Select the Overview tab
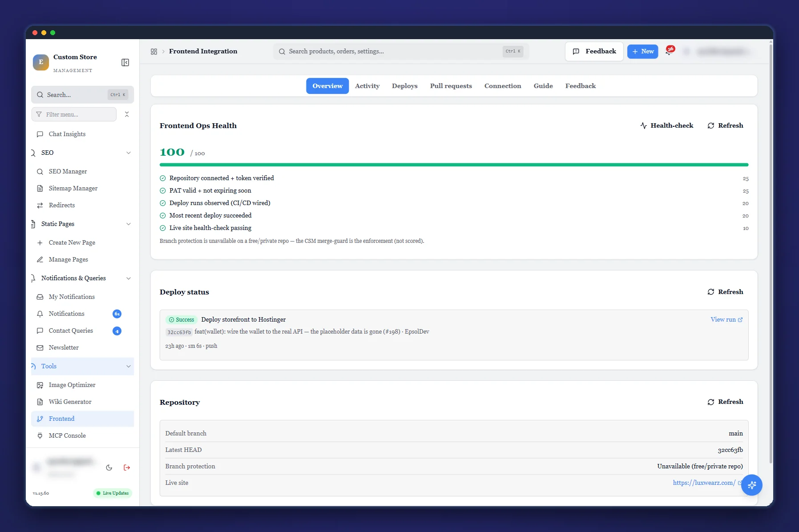This screenshot has height=532, width=799. pos(327,86)
